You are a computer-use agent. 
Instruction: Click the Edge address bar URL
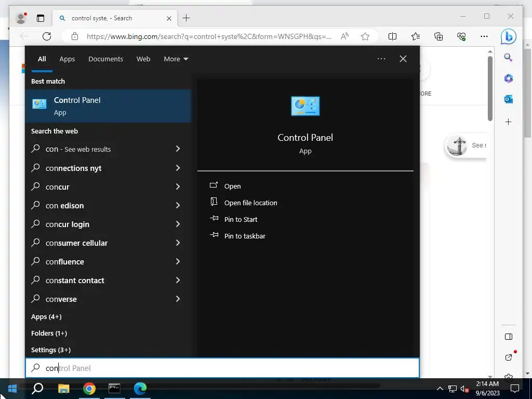coord(209,36)
